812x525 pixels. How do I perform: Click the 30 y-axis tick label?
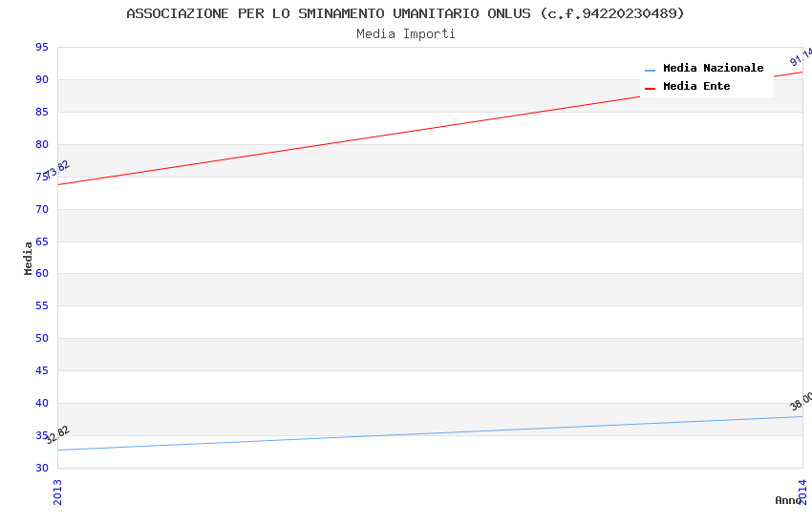(42, 468)
